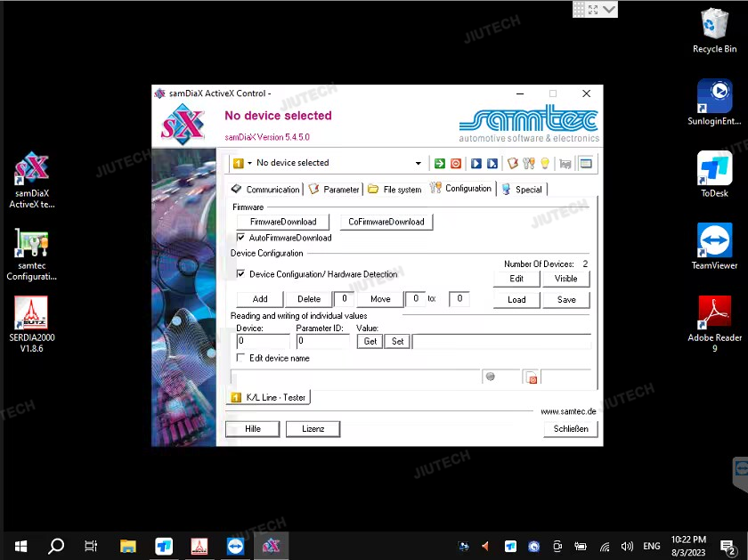The width and height of the screenshot is (748, 560).
Task: Click the Wi-Fi network tray icon
Action: coord(605,546)
